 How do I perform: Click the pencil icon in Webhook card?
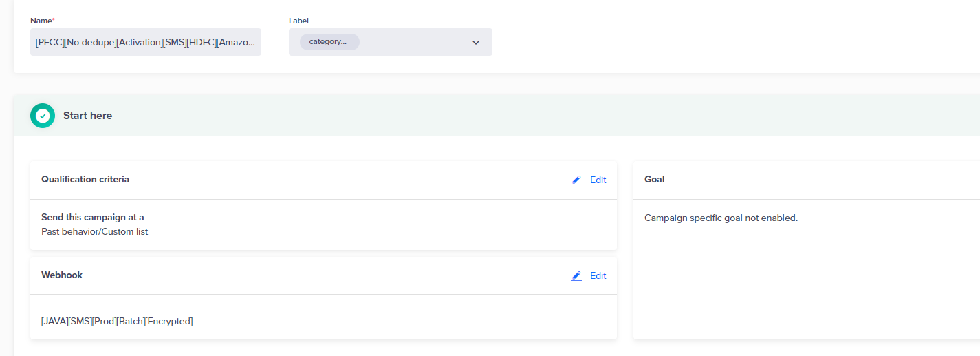pyautogui.click(x=576, y=276)
